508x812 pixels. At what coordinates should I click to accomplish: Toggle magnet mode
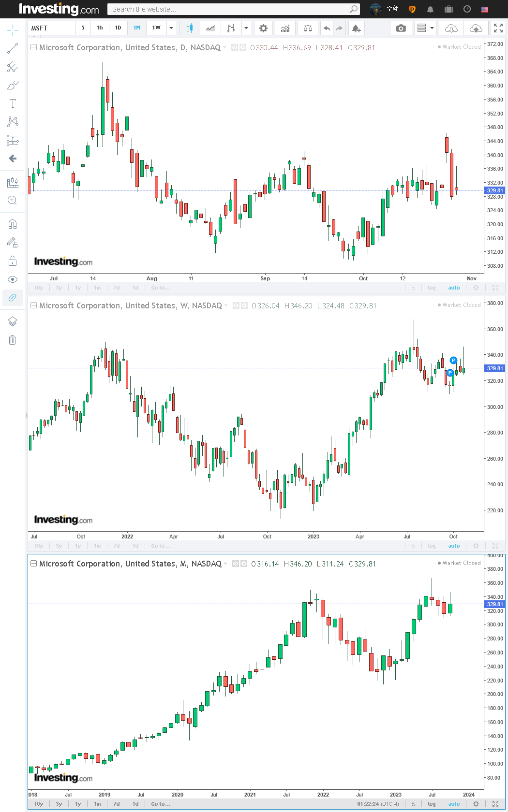13,224
